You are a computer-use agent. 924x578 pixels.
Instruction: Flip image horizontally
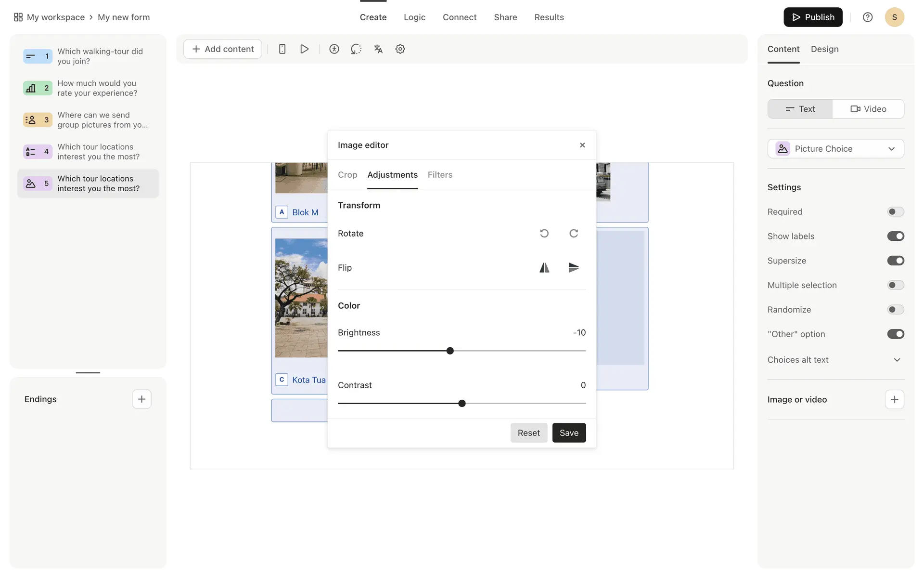[x=544, y=268]
